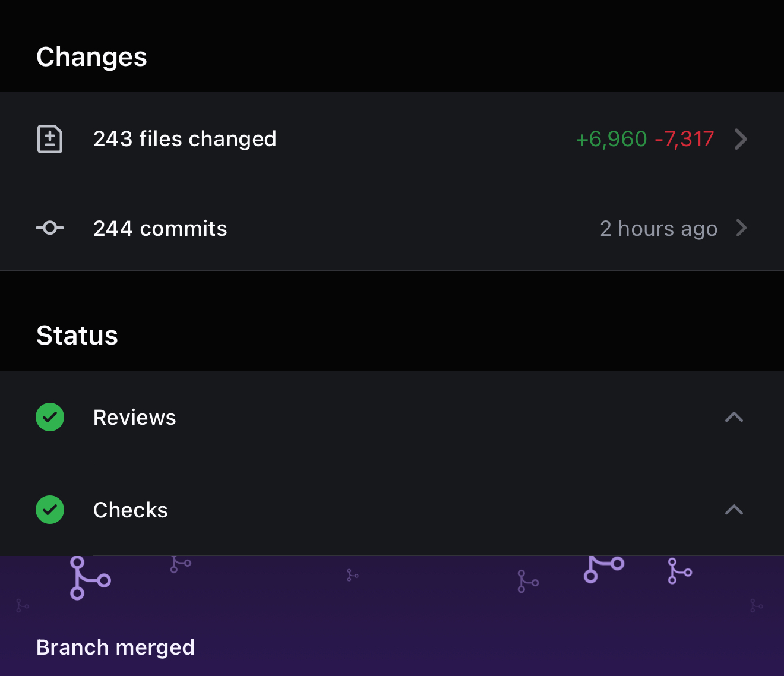Viewport: 784px width, 676px height.
Task: Collapse the Checks section chevron
Action: click(x=734, y=510)
